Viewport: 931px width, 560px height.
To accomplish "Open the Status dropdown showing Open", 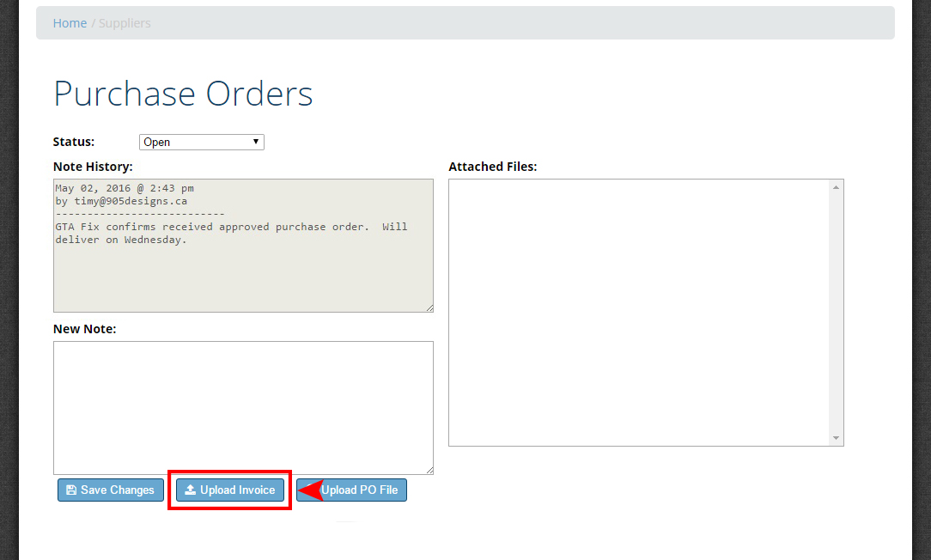I will point(202,143).
